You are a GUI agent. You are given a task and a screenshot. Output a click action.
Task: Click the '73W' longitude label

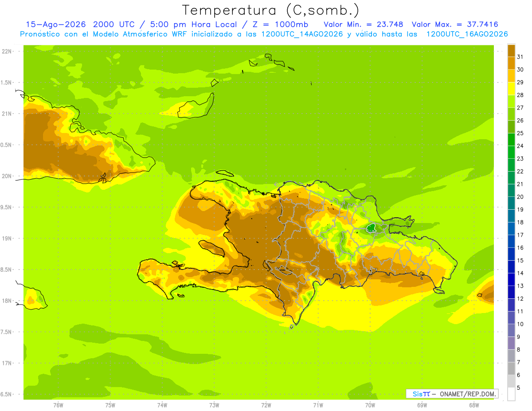[214, 405]
